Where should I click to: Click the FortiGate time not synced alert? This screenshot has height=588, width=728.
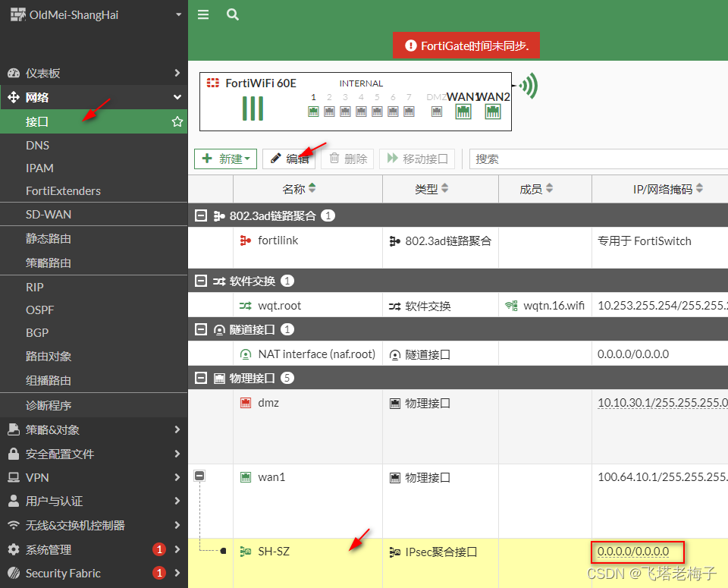point(466,46)
